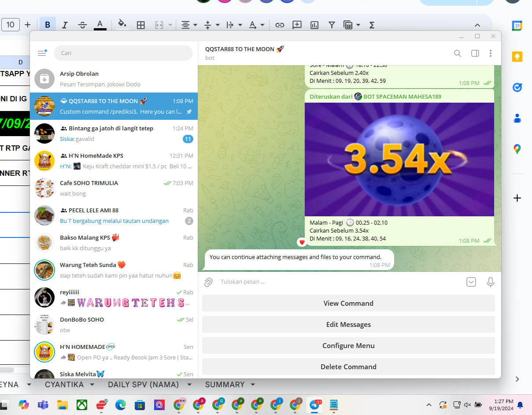
Task: Toggle Italic formatting in Sheets toolbar
Action: pyautogui.click(x=65, y=25)
